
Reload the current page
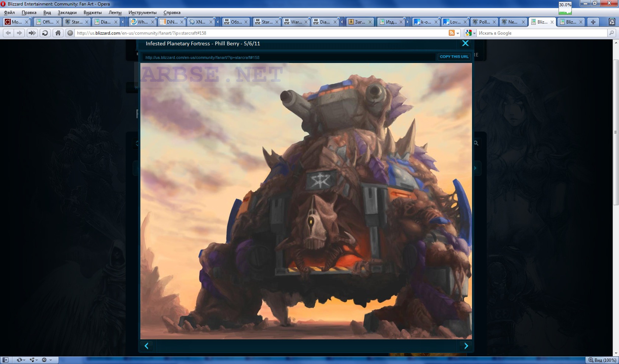(45, 33)
